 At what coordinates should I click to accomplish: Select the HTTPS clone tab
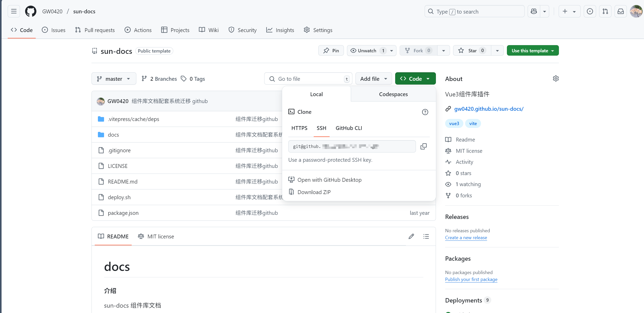[299, 128]
